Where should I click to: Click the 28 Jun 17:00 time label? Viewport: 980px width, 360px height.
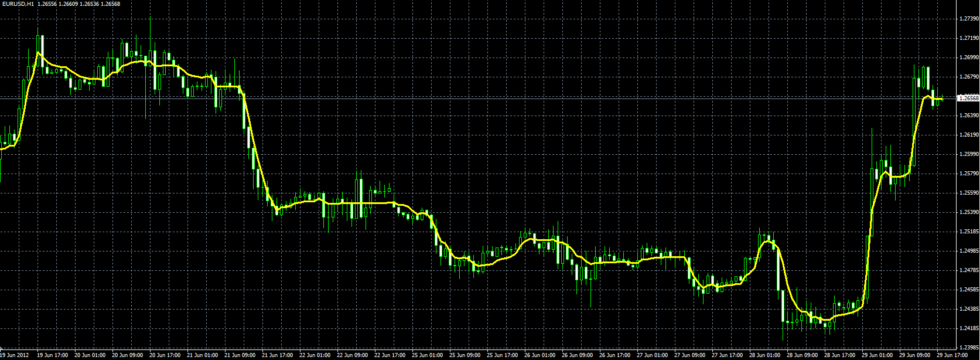[839, 355]
